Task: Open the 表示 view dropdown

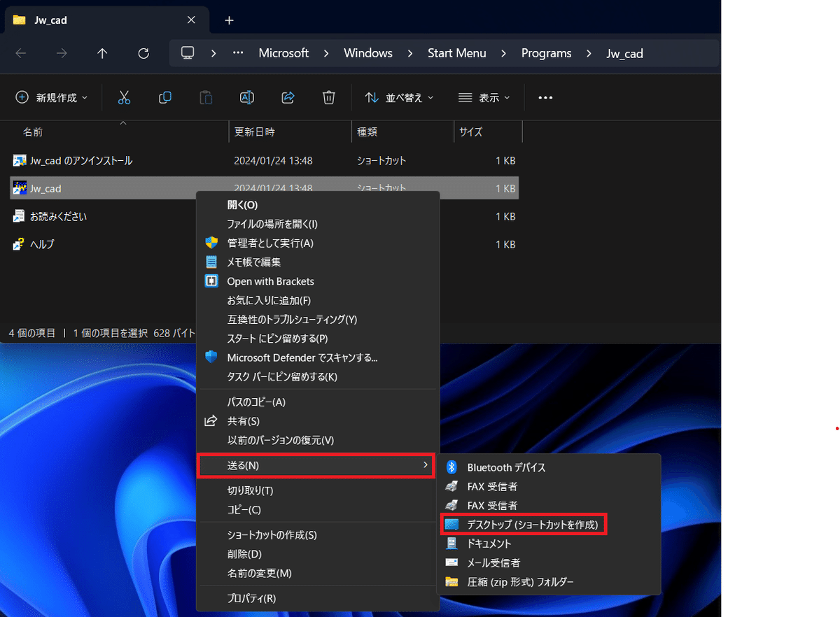Action: point(484,98)
